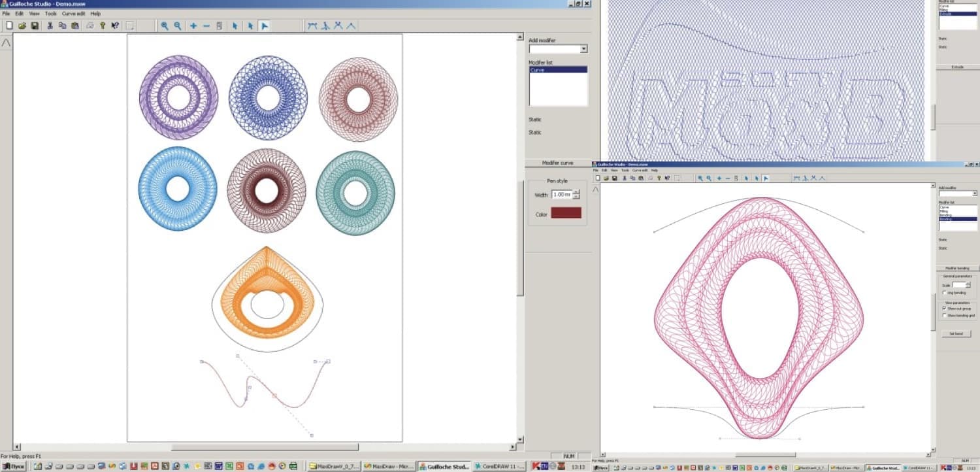This screenshot has height=472, width=980.
Task: Click the Set bend button
Action: coord(956,333)
